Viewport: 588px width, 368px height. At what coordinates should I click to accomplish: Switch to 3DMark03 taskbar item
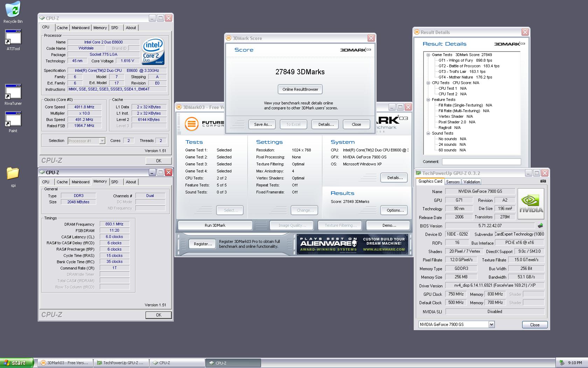(x=65, y=363)
